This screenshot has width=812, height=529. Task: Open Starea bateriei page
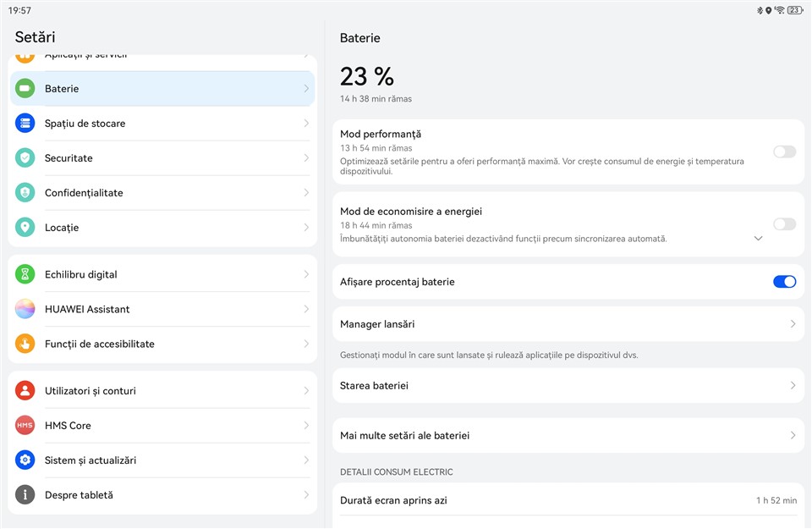567,386
